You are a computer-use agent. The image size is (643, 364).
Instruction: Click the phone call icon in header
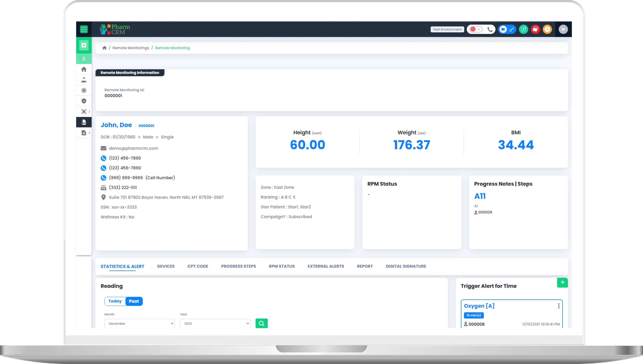click(x=490, y=29)
